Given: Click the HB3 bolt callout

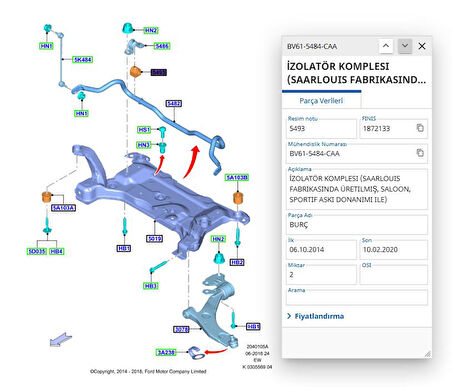Looking at the screenshot, I should (151, 286).
